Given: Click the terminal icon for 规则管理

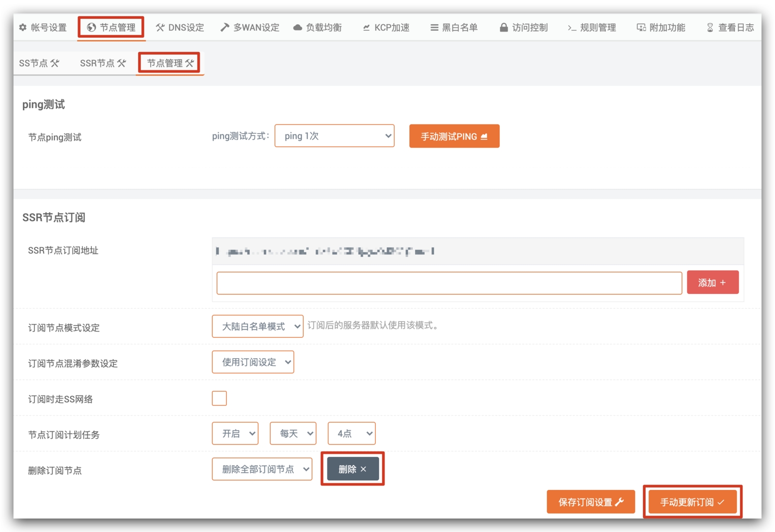Looking at the screenshot, I should click(572, 28).
